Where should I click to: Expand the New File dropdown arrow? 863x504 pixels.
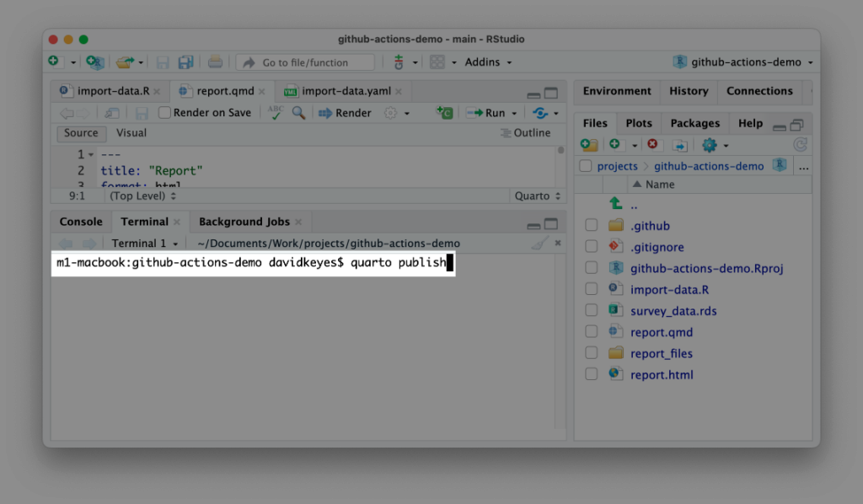(x=72, y=62)
